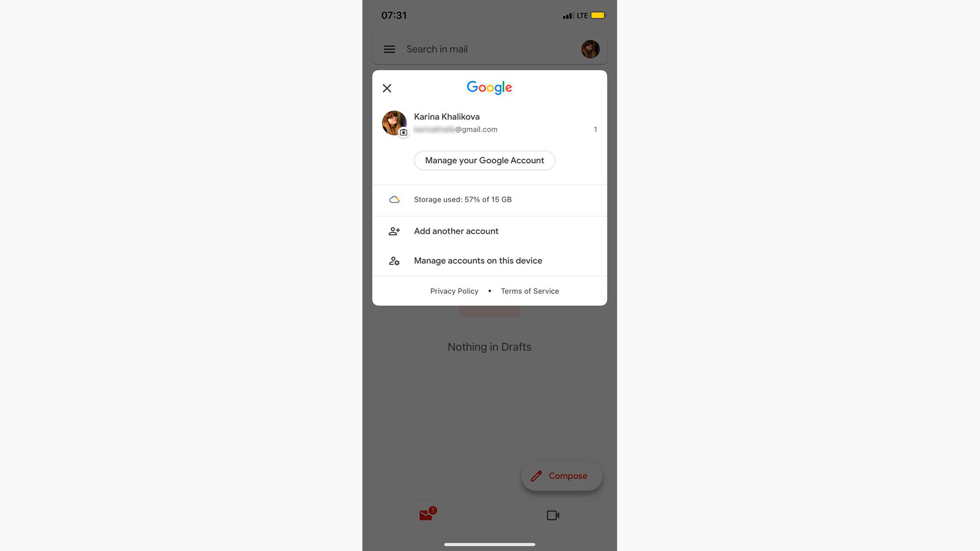Click the storage usage indicator row

[489, 200]
